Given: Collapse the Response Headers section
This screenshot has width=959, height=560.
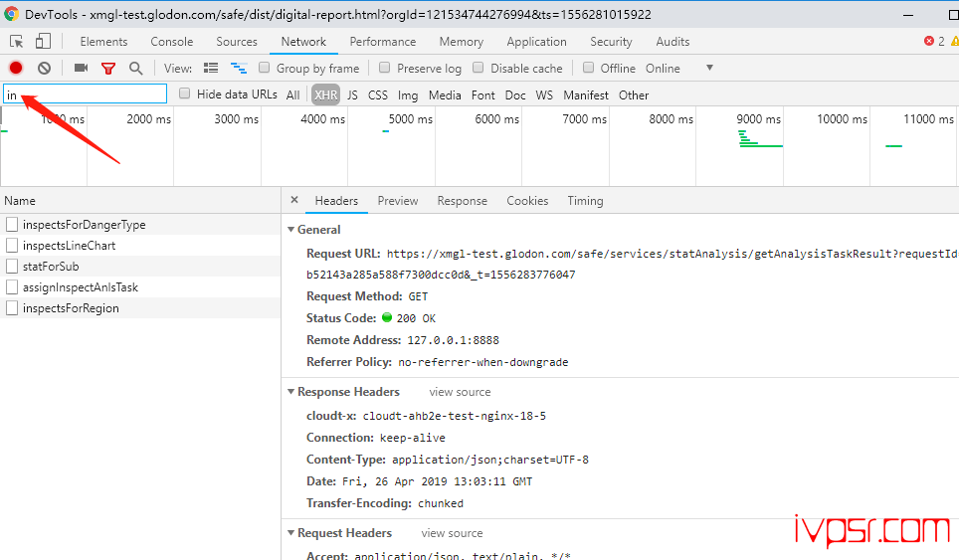Looking at the screenshot, I should 291,391.
